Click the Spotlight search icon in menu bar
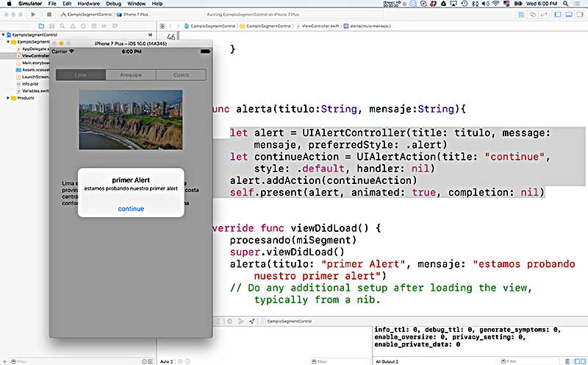 coord(566,4)
